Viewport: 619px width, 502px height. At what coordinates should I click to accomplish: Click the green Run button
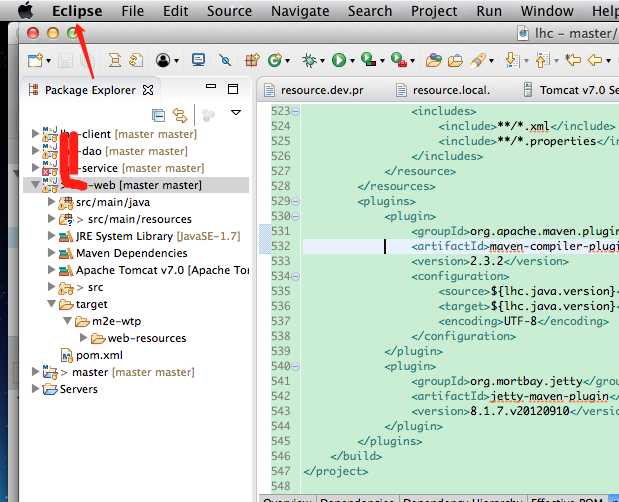click(x=339, y=60)
